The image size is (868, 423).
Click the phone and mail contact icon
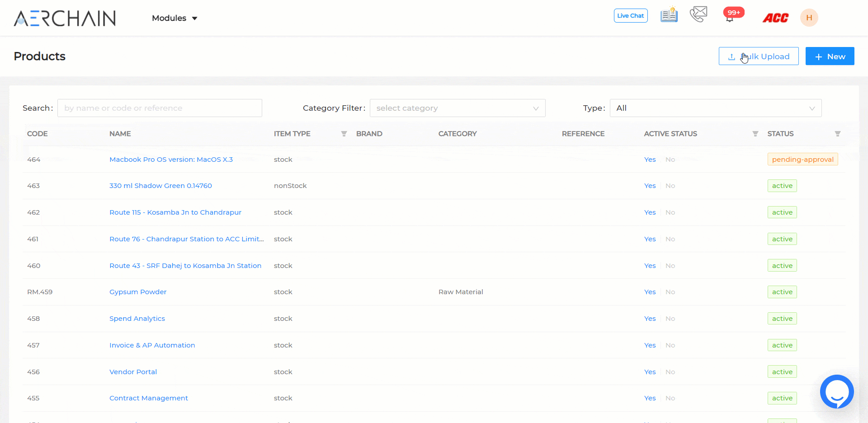[698, 14]
